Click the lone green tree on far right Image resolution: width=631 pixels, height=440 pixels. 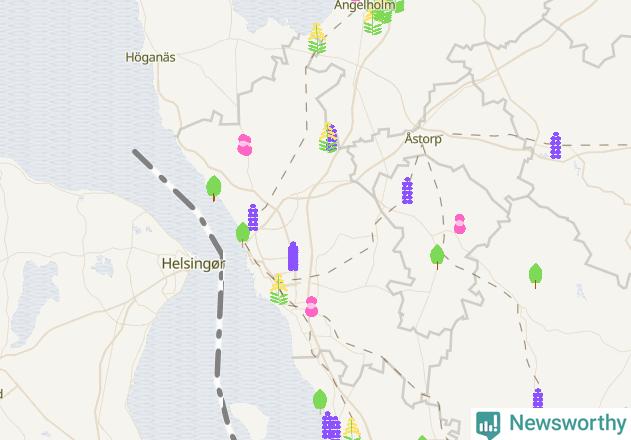[x=535, y=276]
